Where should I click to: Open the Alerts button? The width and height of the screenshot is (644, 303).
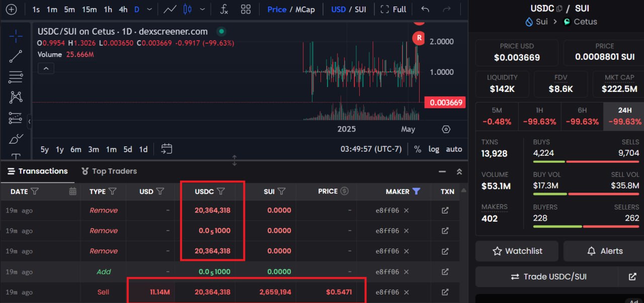click(x=604, y=251)
